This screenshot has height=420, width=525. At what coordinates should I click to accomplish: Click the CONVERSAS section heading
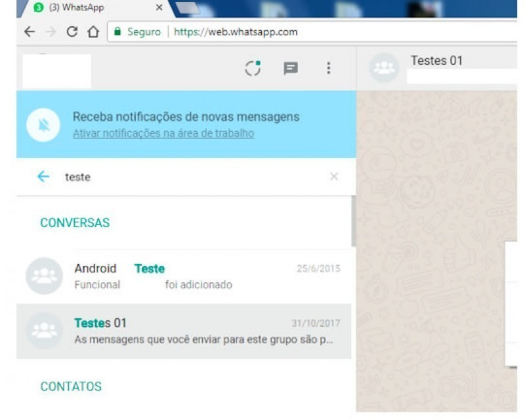click(75, 222)
